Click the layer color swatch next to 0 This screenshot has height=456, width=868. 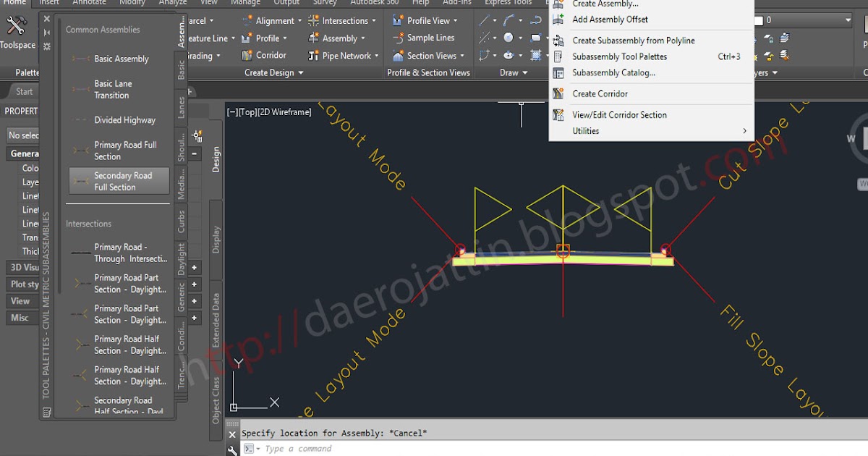click(758, 20)
